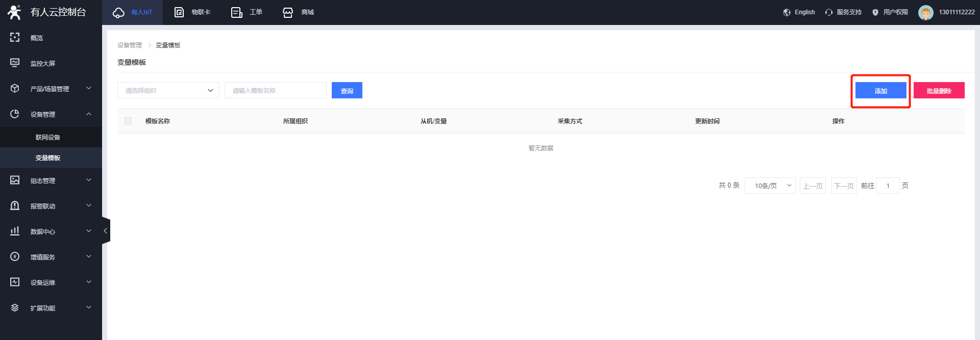
Task: Click the 产品/场景管理 cube icon
Action: click(x=15, y=88)
